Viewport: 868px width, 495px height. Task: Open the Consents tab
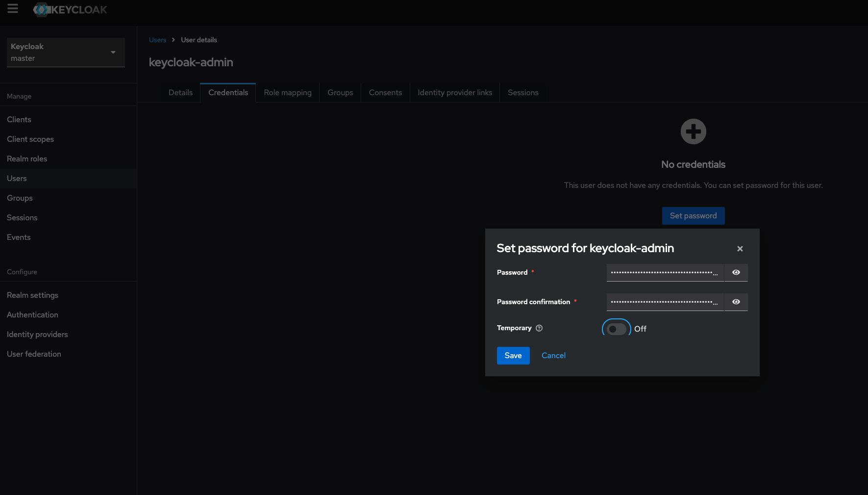point(385,93)
